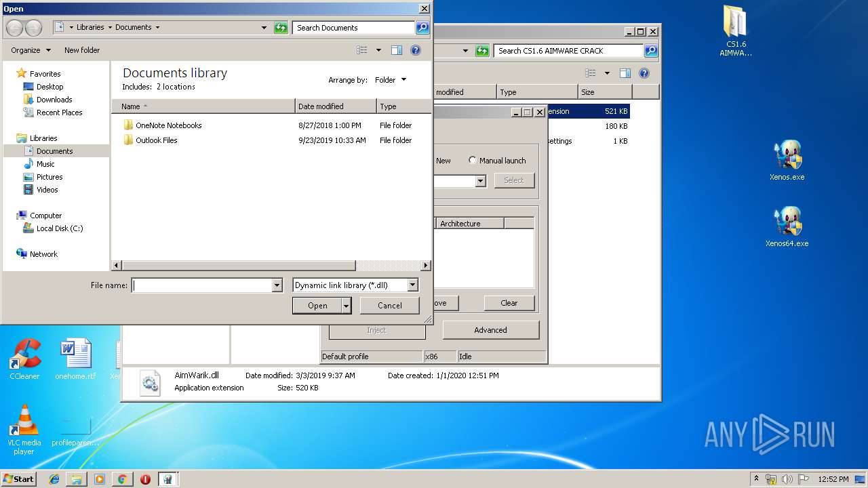Image resolution: width=868 pixels, height=488 pixels.
Task: Click into Search CS1.6 AIMWARE CRACK field
Action: [568, 51]
